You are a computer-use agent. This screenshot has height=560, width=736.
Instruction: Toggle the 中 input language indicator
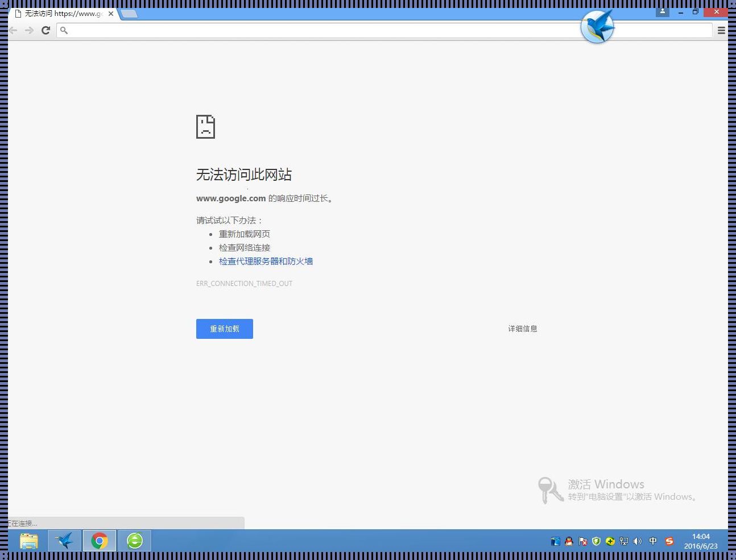pyautogui.click(x=653, y=541)
